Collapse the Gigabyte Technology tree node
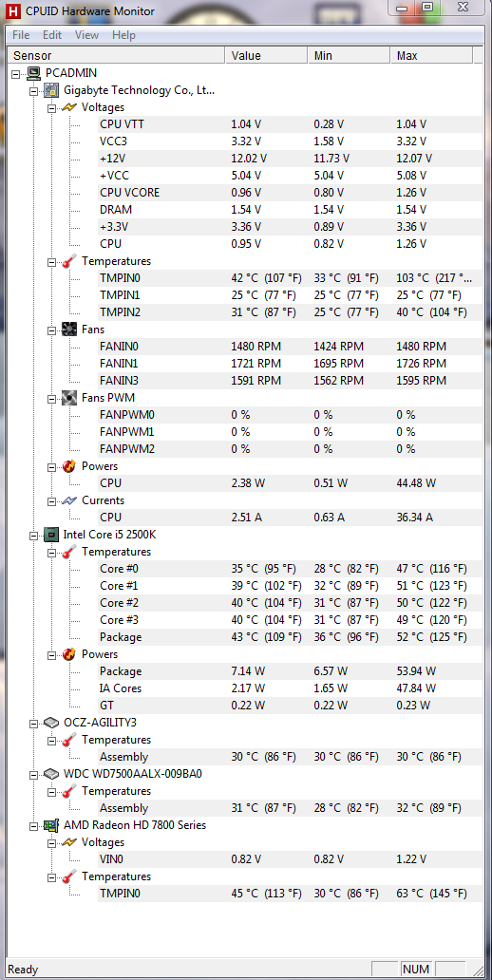Image resolution: width=492 pixels, height=980 pixels. point(34,90)
